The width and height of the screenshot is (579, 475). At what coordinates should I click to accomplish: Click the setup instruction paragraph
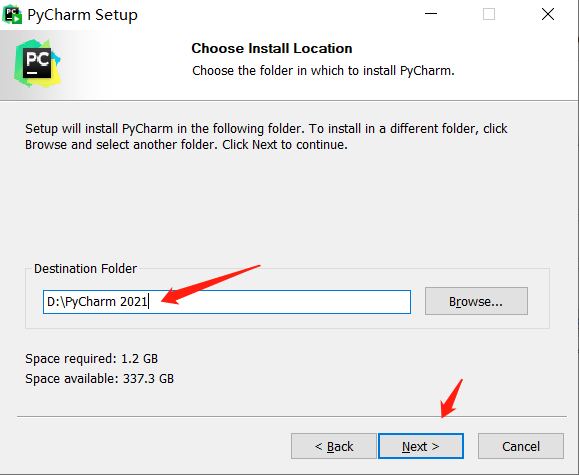(266, 137)
